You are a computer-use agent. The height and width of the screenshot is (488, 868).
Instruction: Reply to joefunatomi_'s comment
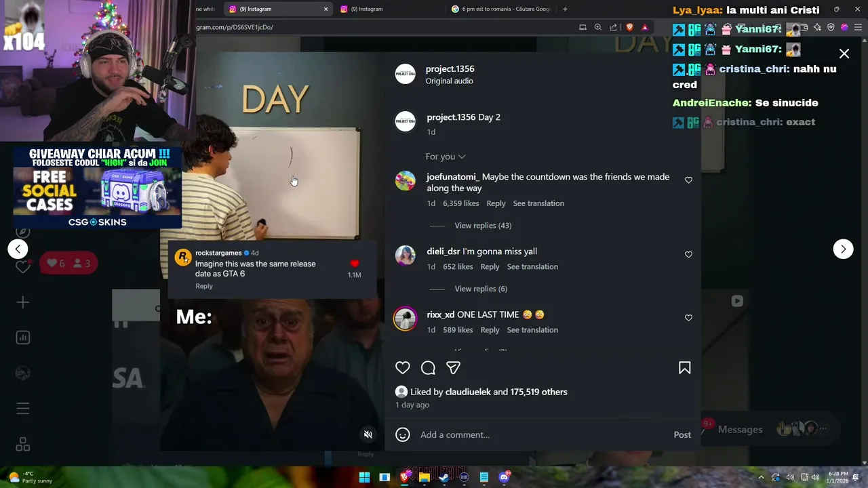(496, 203)
